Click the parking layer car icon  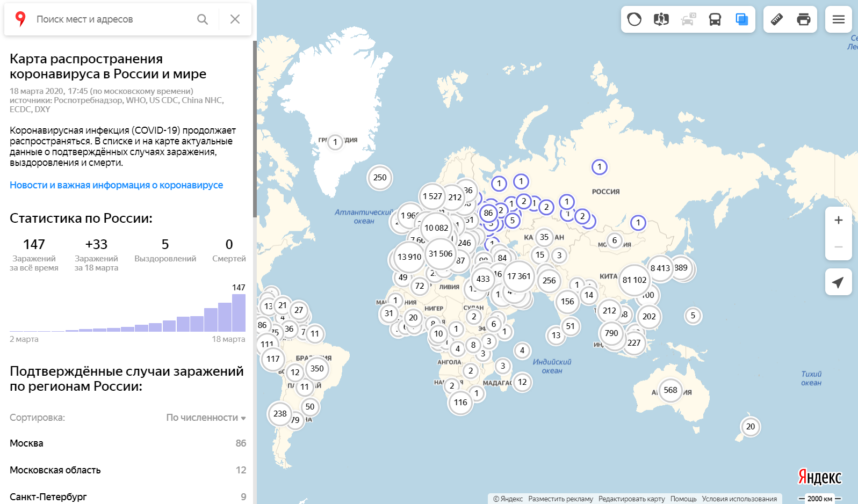coord(688,19)
